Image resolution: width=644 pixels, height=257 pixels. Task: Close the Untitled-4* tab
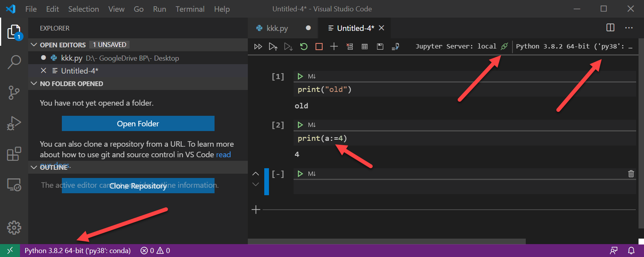[x=382, y=28]
